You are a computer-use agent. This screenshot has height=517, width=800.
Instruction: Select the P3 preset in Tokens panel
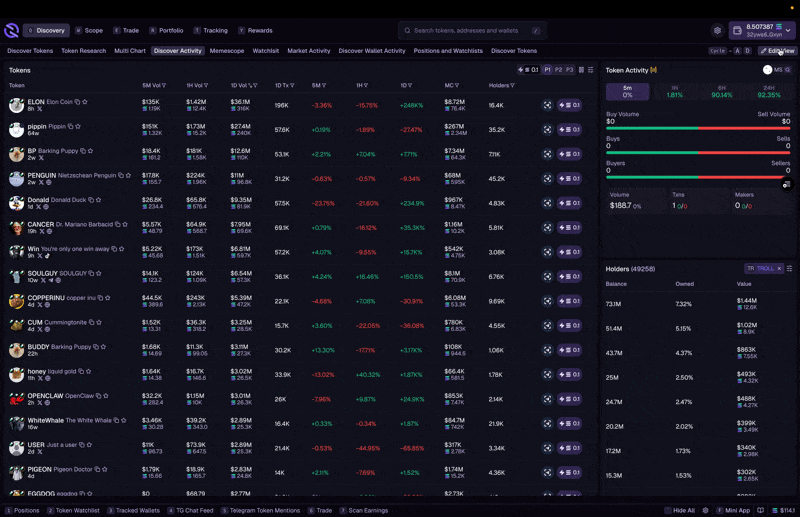569,70
